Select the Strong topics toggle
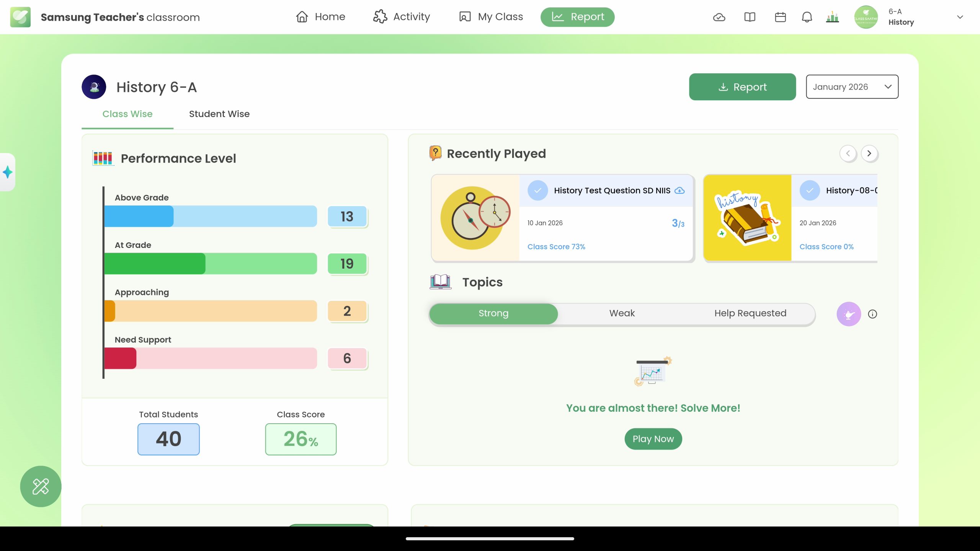This screenshot has width=980, height=551. pos(493,313)
